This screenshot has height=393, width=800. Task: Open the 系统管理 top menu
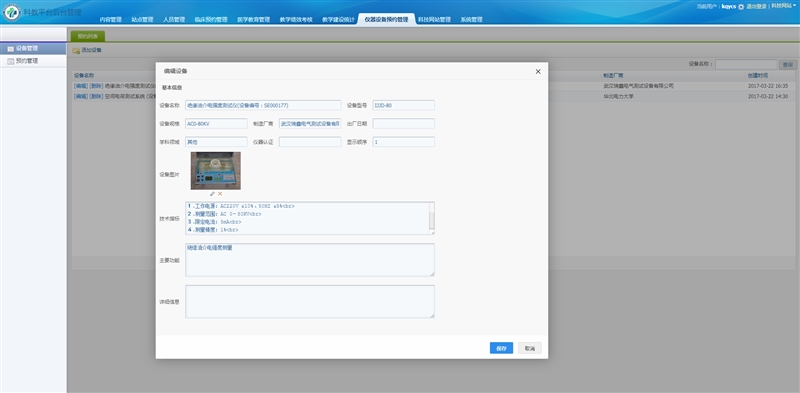(471, 19)
